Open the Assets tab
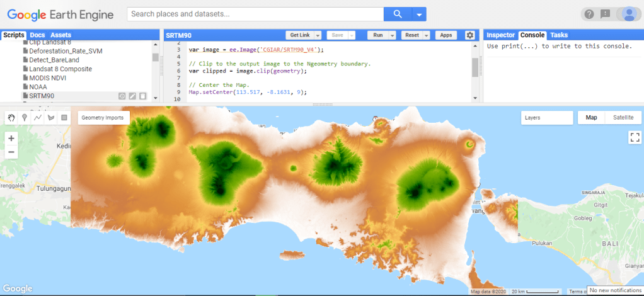 pyautogui.click(x=60, y=35)
